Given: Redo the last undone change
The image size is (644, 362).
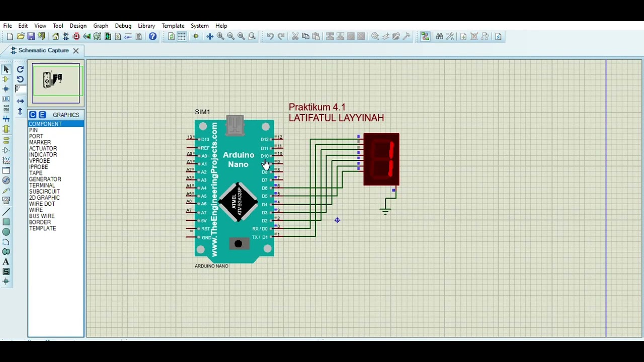Looking at the screenshot, I should click(281, 36).
